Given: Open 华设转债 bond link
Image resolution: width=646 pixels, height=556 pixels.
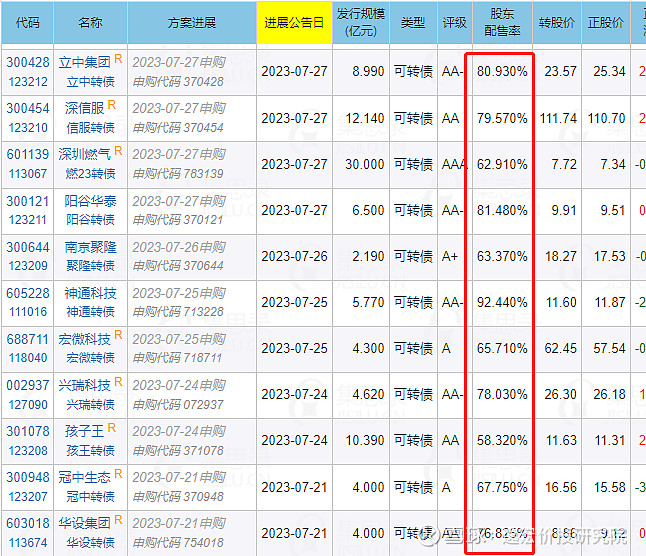Looking at the screenshot, I should (90, 542).
